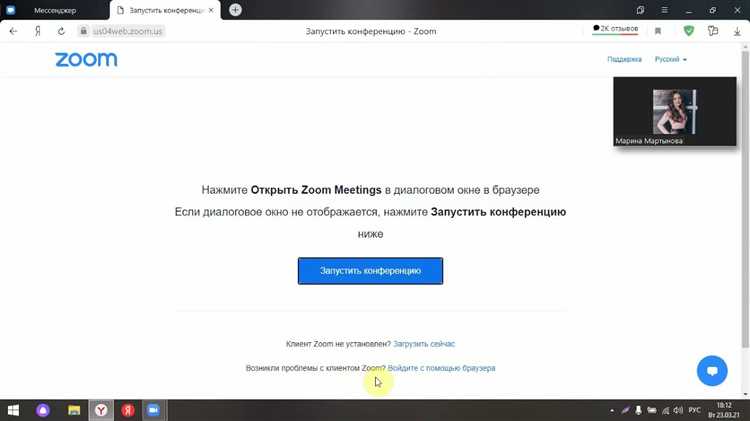Viewport: 750px width, 421px height.
Task: Open the green Protect shield icon
Action: click(x=688, y=31)
